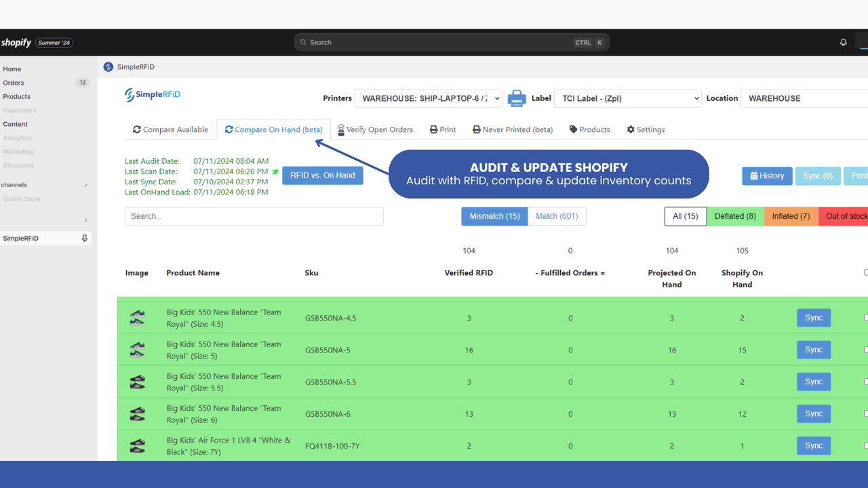Open shoe thumbnail for Air Force 1 LV8
868x488 pixels.
pyautogui.click(x=138, y=445)
